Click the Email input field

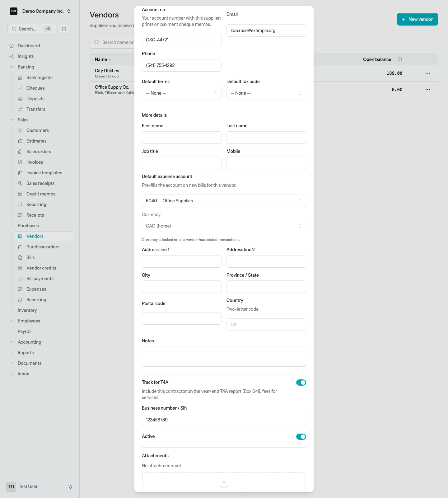click(266, 31)
